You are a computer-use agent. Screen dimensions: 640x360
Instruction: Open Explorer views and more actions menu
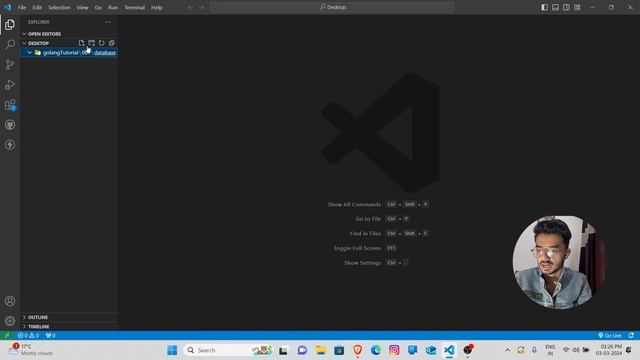pos(108,22)
